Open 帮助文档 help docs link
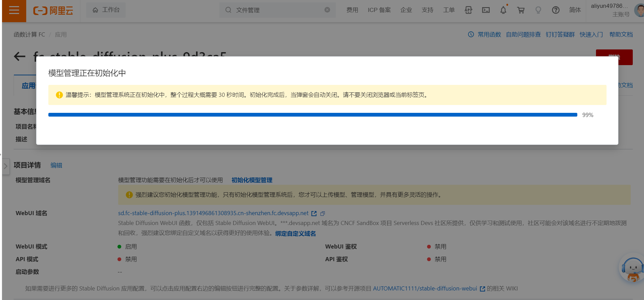 [621, 34]
